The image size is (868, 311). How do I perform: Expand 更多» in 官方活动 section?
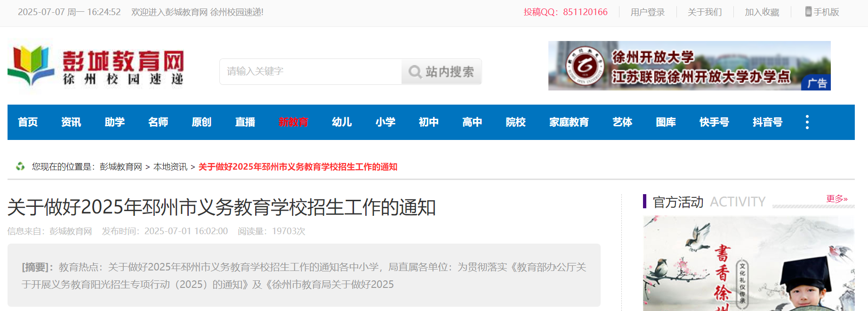pos(837,199)
